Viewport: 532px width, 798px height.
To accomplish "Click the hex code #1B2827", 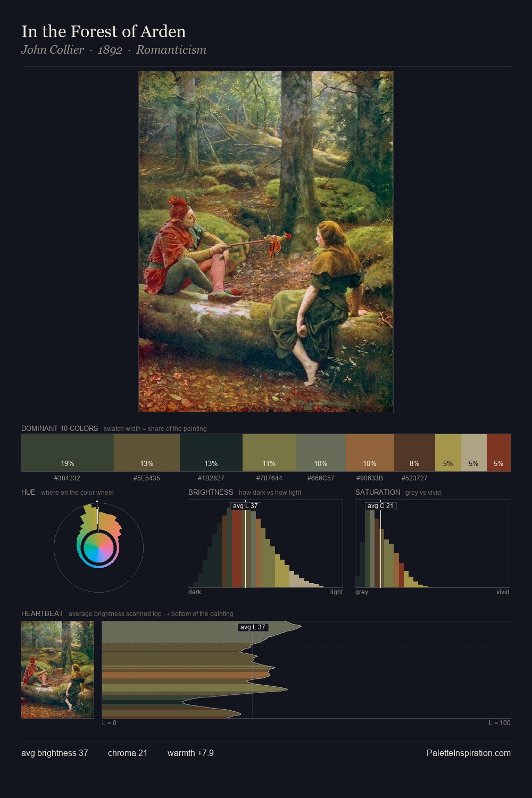I will [211, 478].
